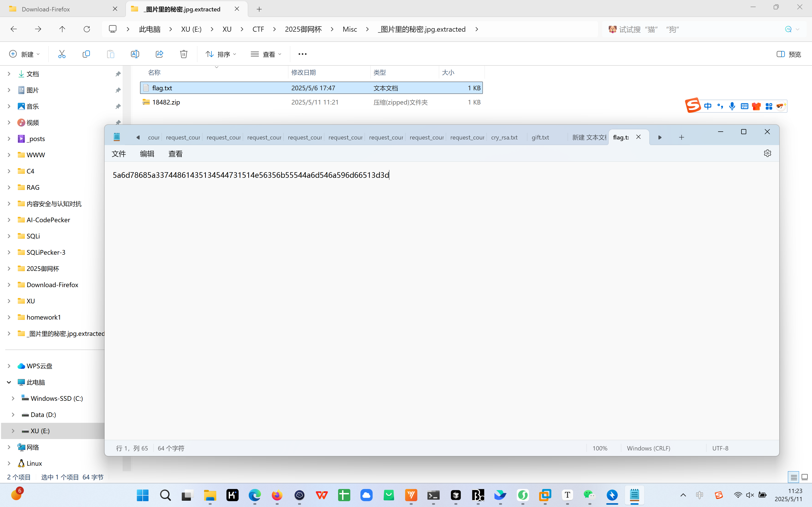812x507 pixels.
Task: Expand the Download-Firefox tree folder
Action: tap(9, 285)
